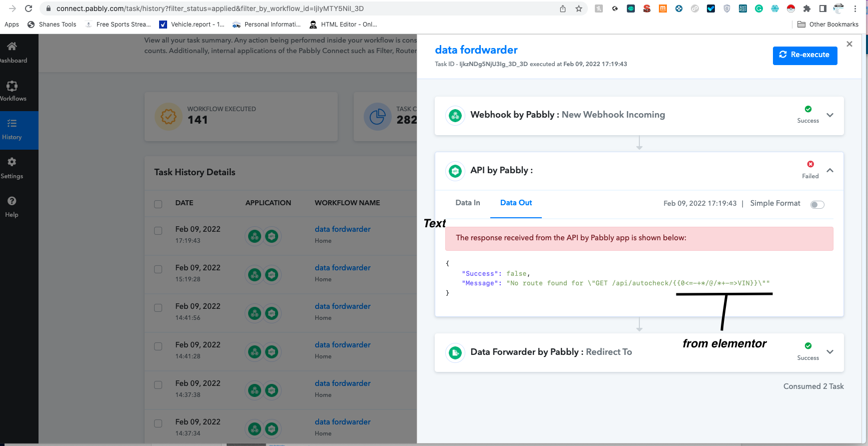The width and height of the screenshot is (868, 446).
Task: Click the APPLICATION column header
Action: [268, 203]
